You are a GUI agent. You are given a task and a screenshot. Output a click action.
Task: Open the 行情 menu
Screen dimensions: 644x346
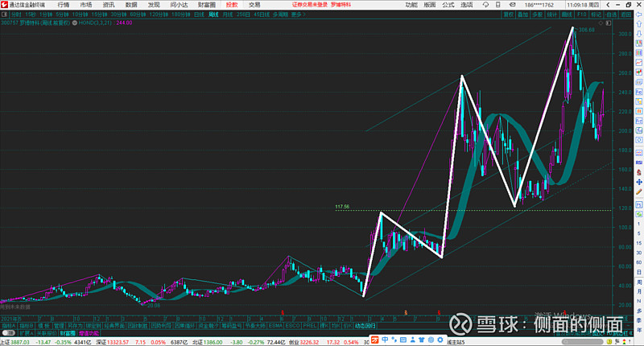pyautogui.click(x=64, y=5)
